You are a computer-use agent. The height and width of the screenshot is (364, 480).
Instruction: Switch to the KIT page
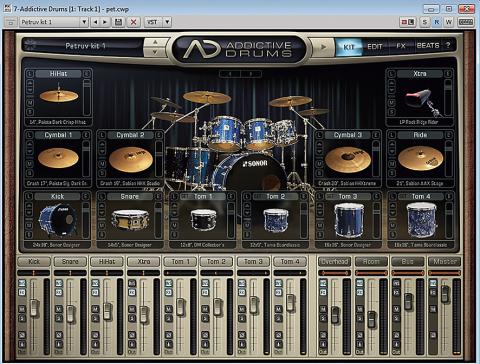click(349, 47)
